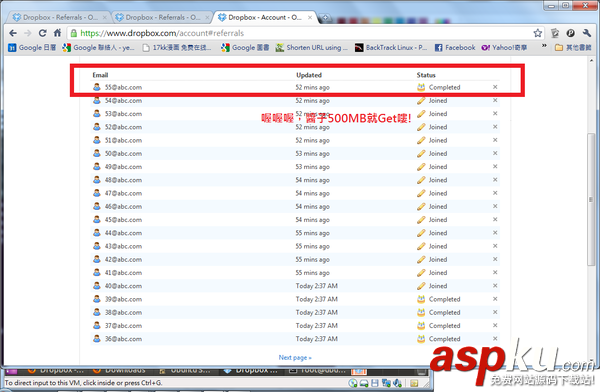Remove referral 43@abc.com with X
Viewport: 600px width, 392px height.
point(495,246)
